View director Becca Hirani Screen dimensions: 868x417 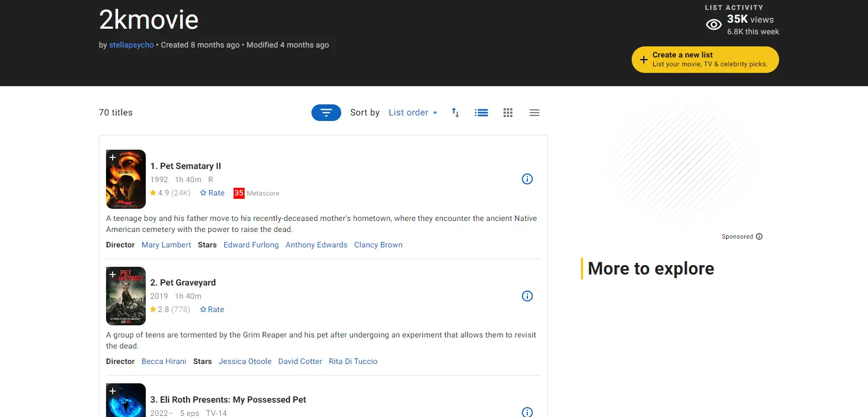pos(164,361)
